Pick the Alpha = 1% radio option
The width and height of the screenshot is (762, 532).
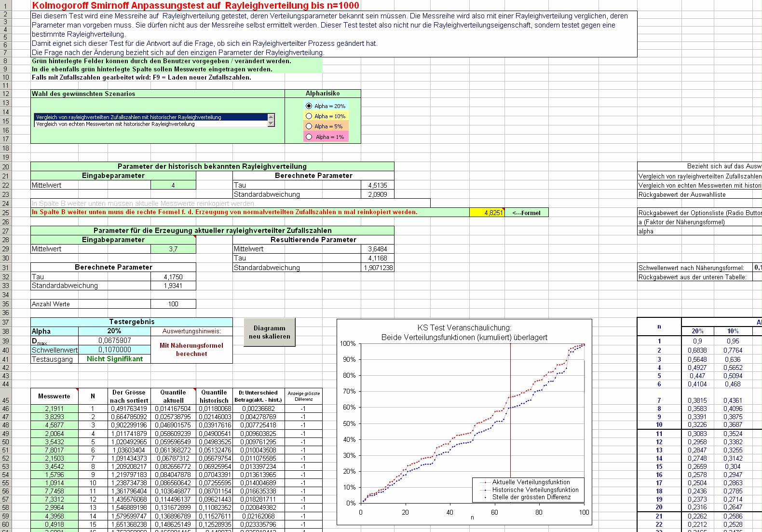pyautogui.click(x=309, y=137)
